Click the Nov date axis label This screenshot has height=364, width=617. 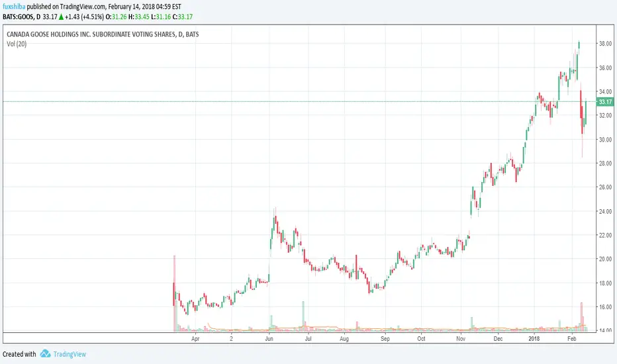point(461,338)
